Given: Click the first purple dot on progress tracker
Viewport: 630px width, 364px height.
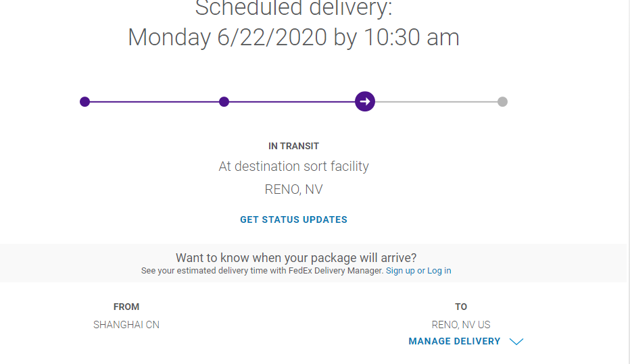Looking at the screenshot, I should (x=84, y=102).
